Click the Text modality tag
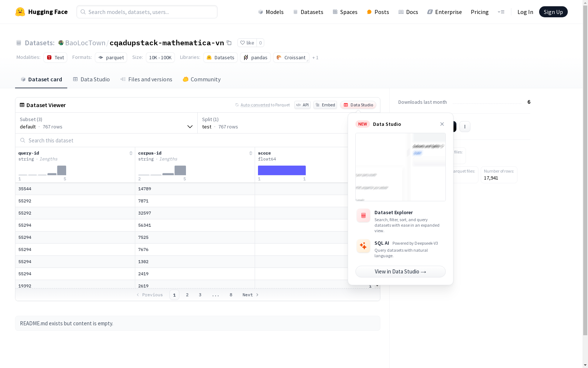Image resolution: width=588 pixels, height=368 pixels. (55, 57)
